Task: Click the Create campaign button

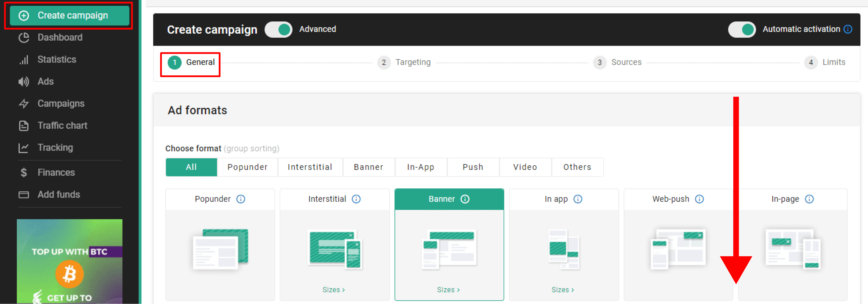Action: (x=69, y=15)
